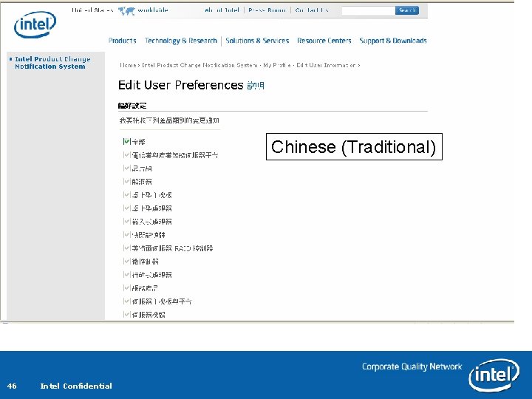The width and height of the screenshot is (532, 399).
Task: Click Edit User Information breadcrumb
Action: [326, 65]
